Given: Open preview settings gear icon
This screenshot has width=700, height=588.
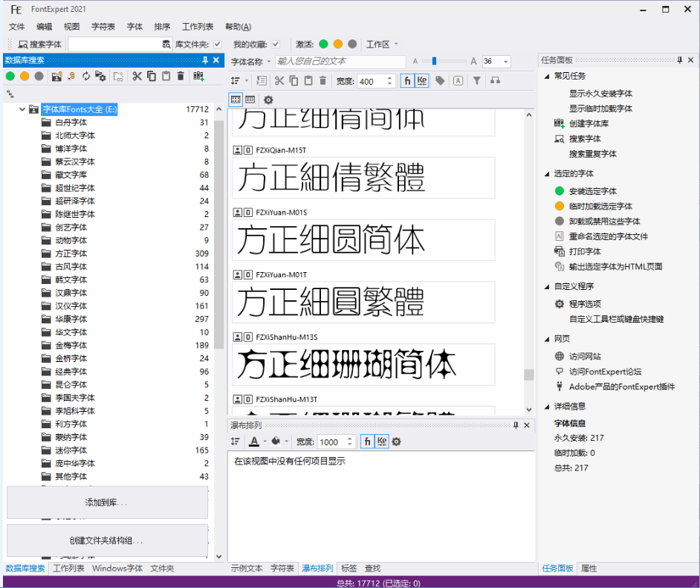Looking at the screenshot, I should (268, 100).
